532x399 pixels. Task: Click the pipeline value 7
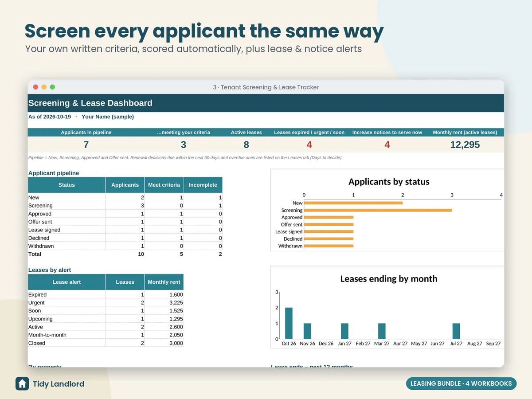pos(86,145)
